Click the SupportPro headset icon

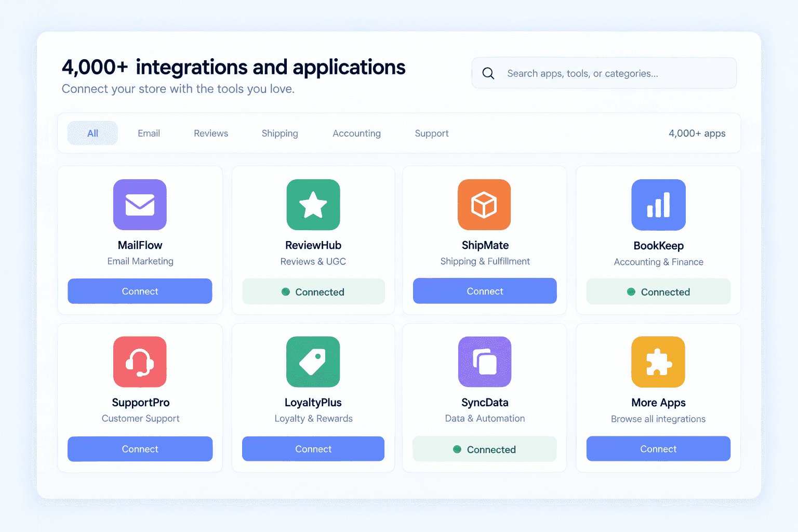coord(140,362)
